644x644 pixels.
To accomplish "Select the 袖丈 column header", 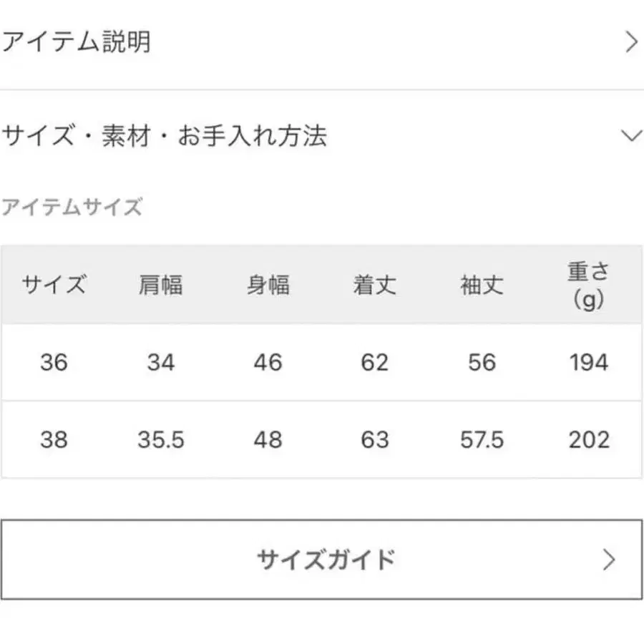I will [481, 285].
